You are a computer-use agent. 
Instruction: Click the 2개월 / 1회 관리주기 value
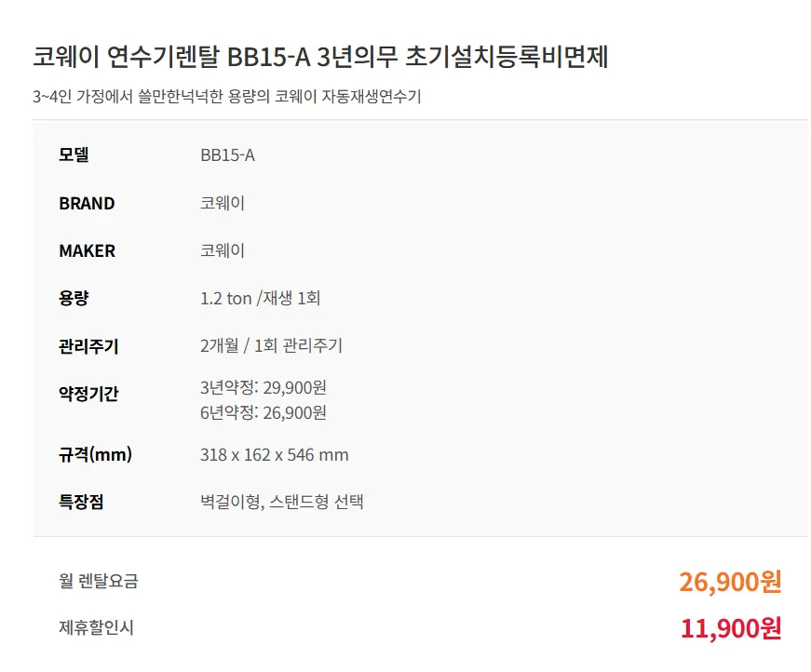tap(271, 346)
